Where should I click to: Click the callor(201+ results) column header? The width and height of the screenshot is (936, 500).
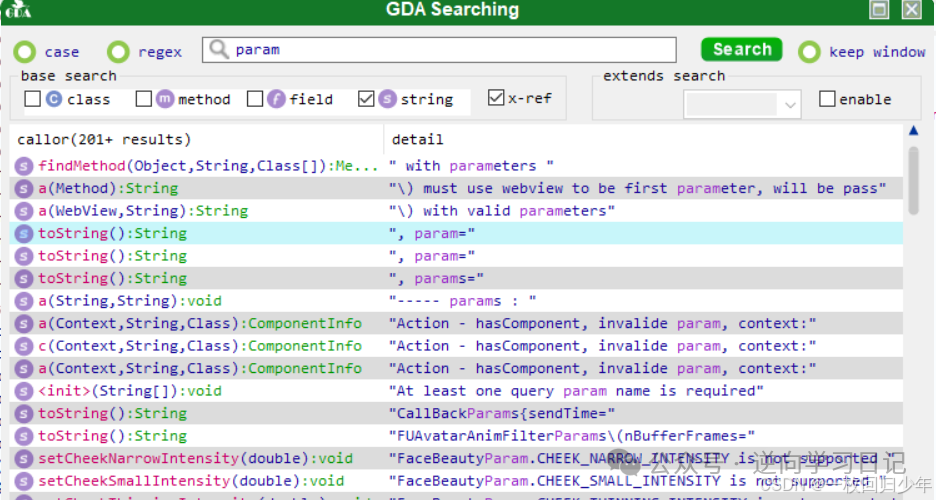pos(104,140)
